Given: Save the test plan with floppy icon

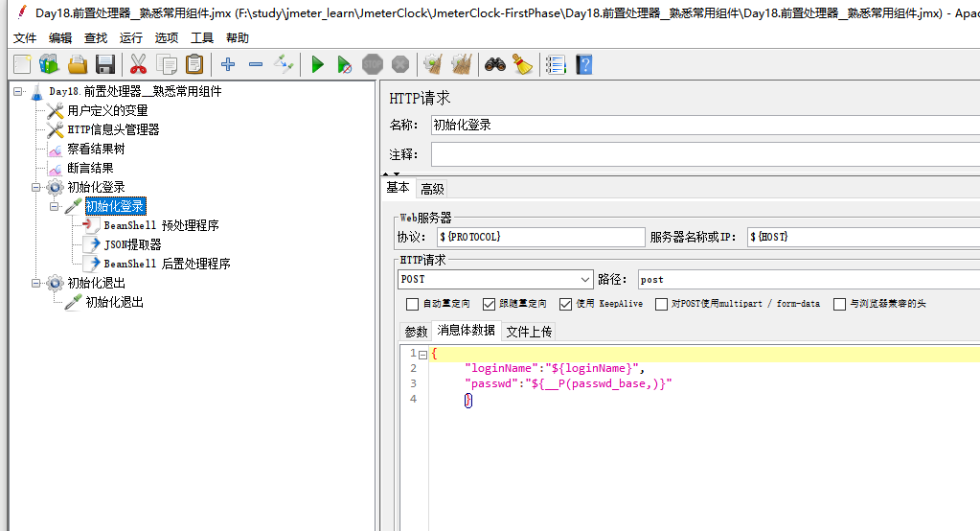Looking at the screenshot, I should [105, 64].
